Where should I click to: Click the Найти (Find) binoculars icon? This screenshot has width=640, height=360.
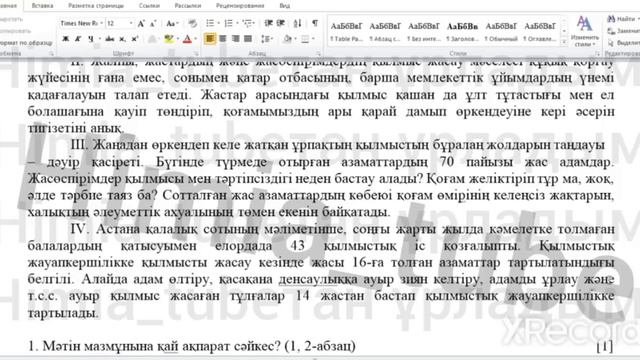pyautogui.click(x=611, y=19)
